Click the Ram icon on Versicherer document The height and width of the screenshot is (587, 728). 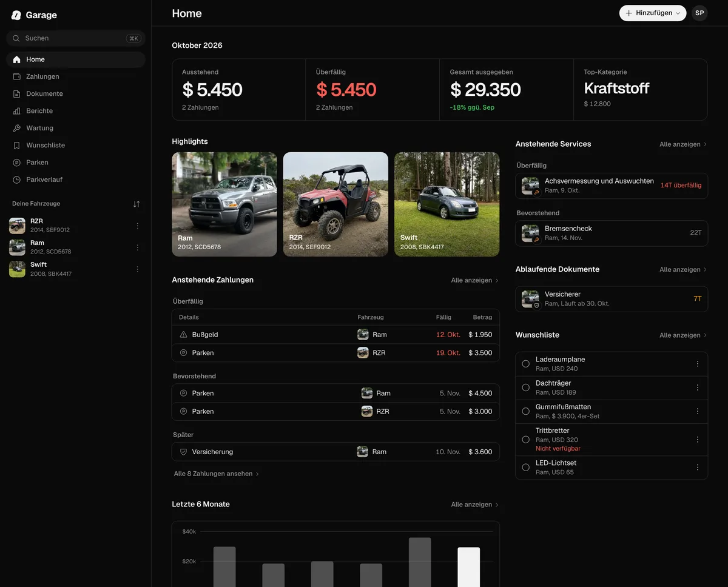coord(530,298)
